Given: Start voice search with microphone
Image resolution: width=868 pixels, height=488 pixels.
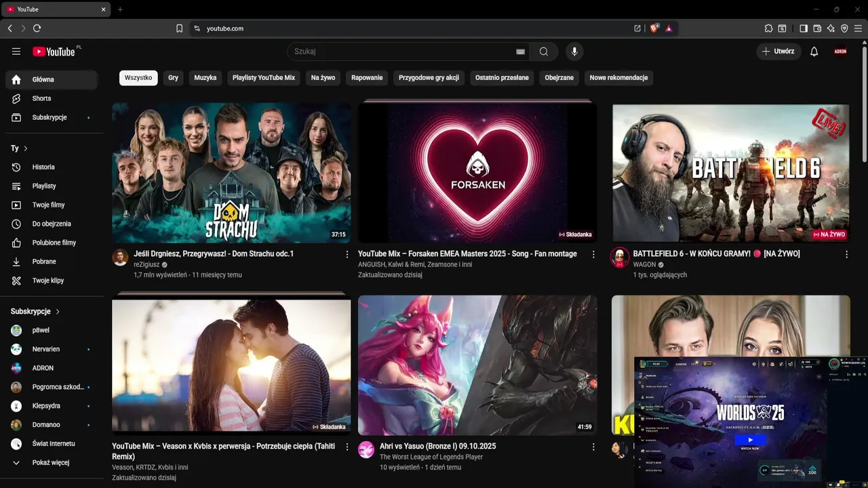Looking at the screenshot, I should pos(574,52).
